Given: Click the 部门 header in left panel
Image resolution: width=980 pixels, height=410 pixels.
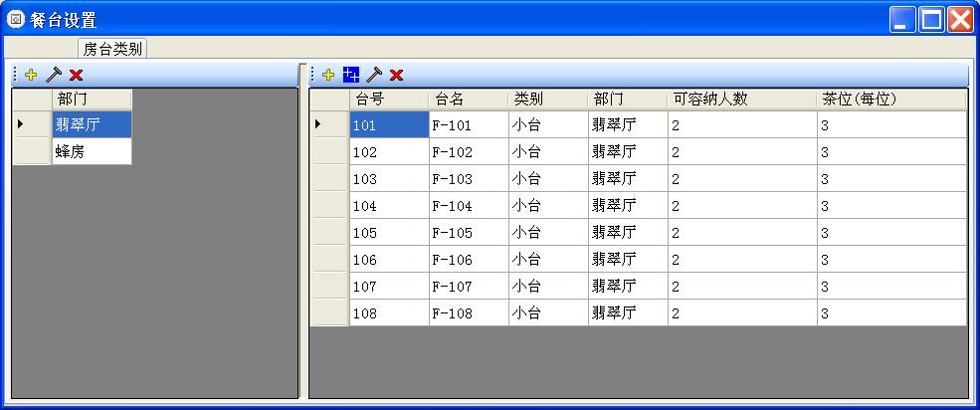Looking at the screenshot, I should pyautogui.click(x=92, y=100).
